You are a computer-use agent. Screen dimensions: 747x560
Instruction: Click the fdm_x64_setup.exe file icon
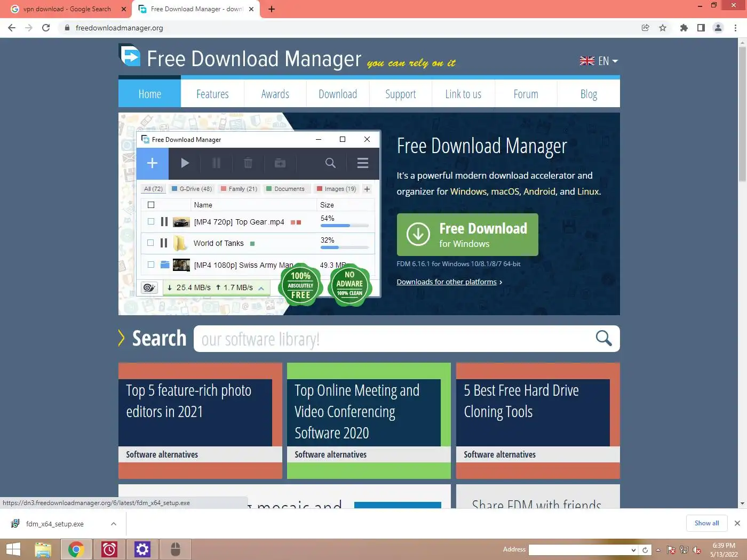15,524
